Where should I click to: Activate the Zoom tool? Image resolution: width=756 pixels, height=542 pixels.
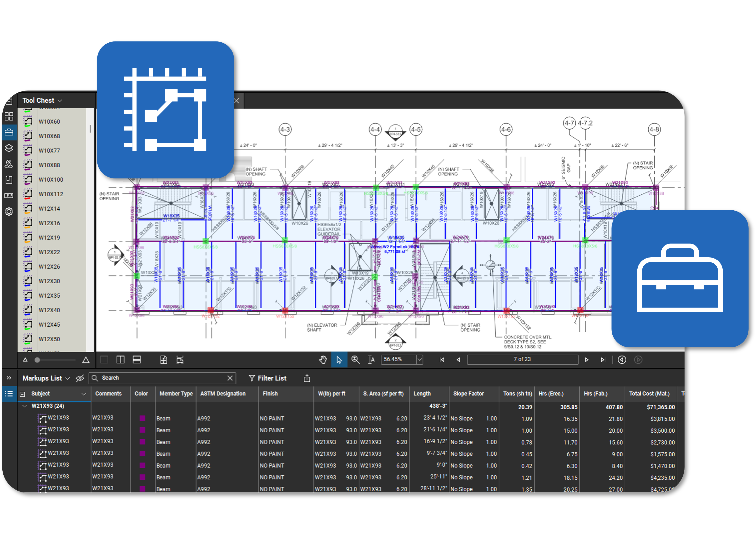pyautogui.click(x=355, y=359)
